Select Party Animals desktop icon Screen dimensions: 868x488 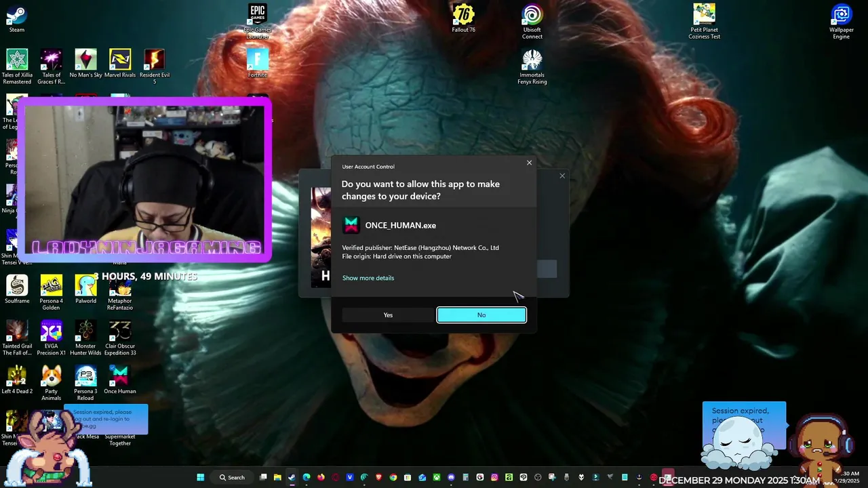(52, 382)
